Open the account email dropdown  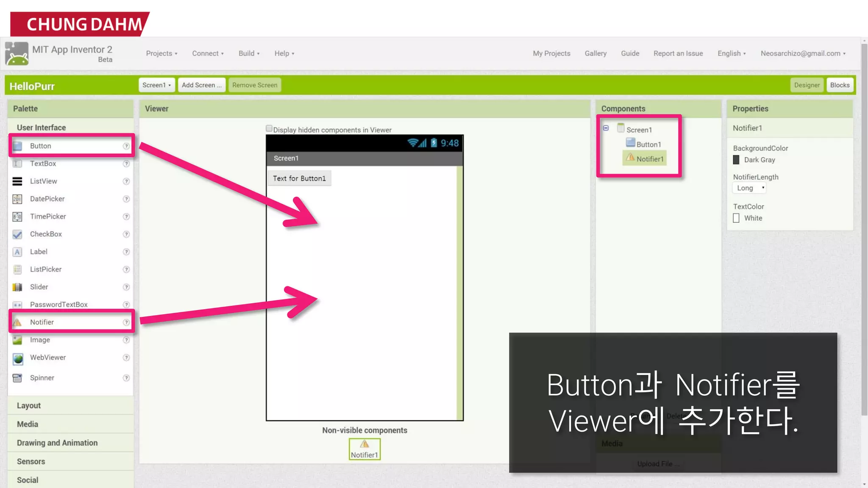[x=803, y=53]
